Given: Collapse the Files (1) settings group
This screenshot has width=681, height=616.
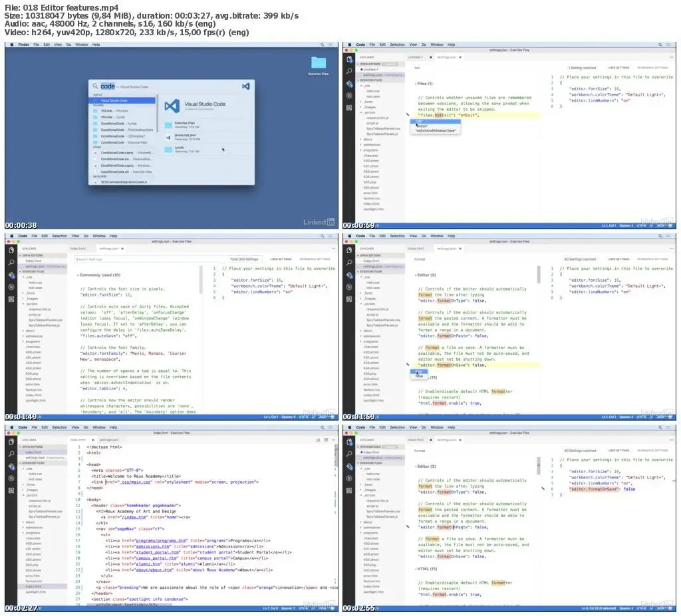Looking at the screenshot, I should click(x=424, y=83).
